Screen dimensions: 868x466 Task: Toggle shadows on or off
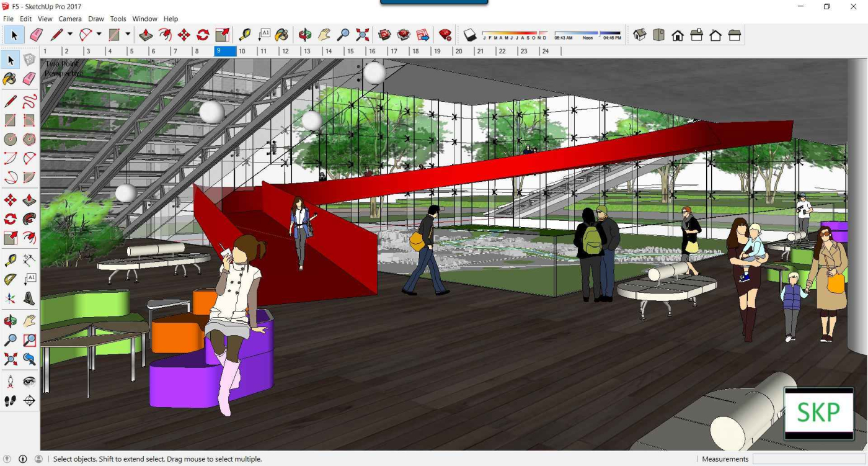470,35
